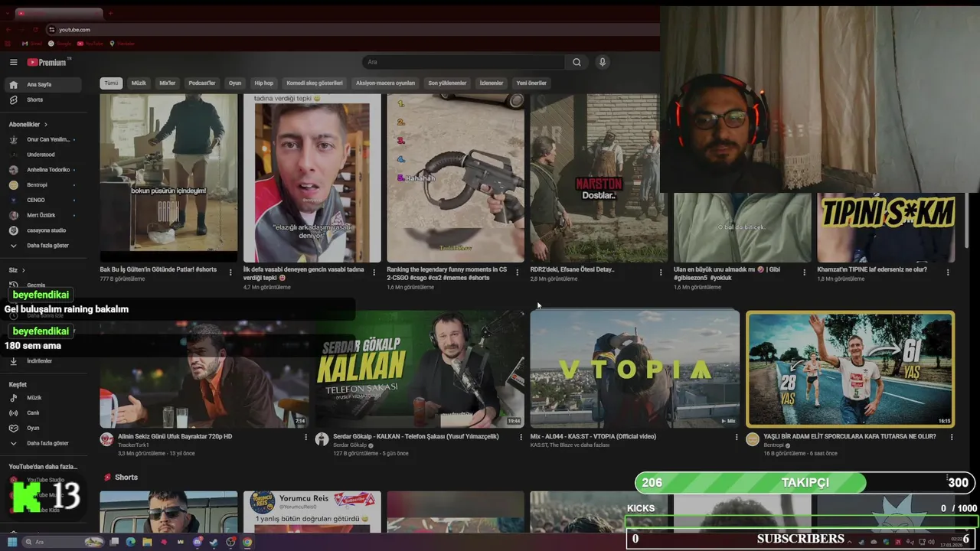Screen dimensions: 980x551
Task: Open Task View on the taskbar
Action: (x=114, y=542)
